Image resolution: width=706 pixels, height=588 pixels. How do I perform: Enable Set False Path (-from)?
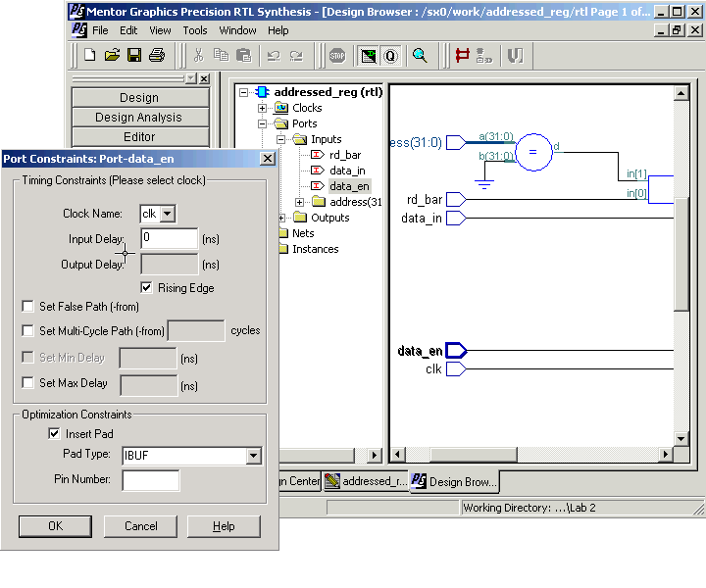[x=27, y=307]
